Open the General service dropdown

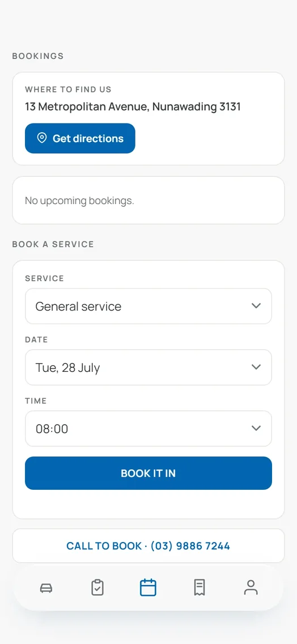(148, 306)
